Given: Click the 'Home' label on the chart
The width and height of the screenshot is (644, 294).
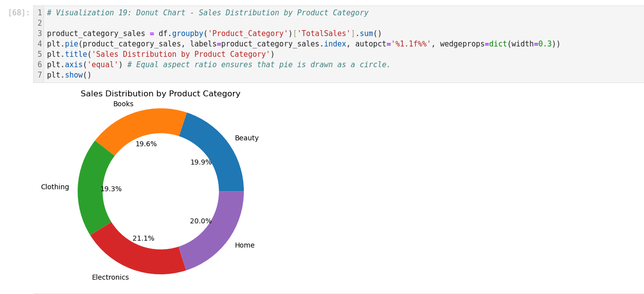Looking at the screenshot, I should (x=244, y=246).
